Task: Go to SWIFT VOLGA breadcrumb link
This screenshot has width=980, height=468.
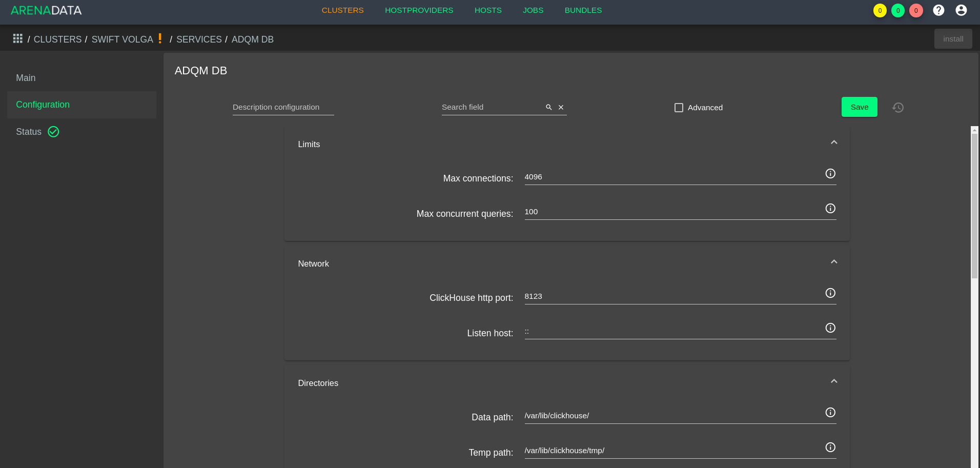Action: point(122,39)
